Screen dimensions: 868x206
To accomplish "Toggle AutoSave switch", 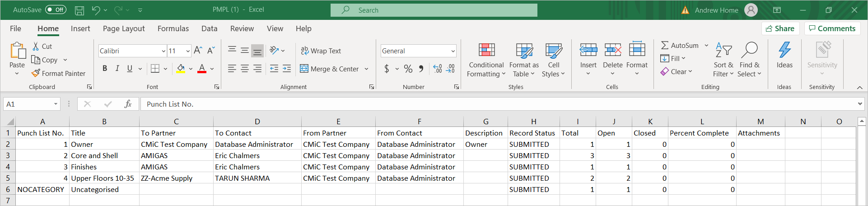I will 56,9.
